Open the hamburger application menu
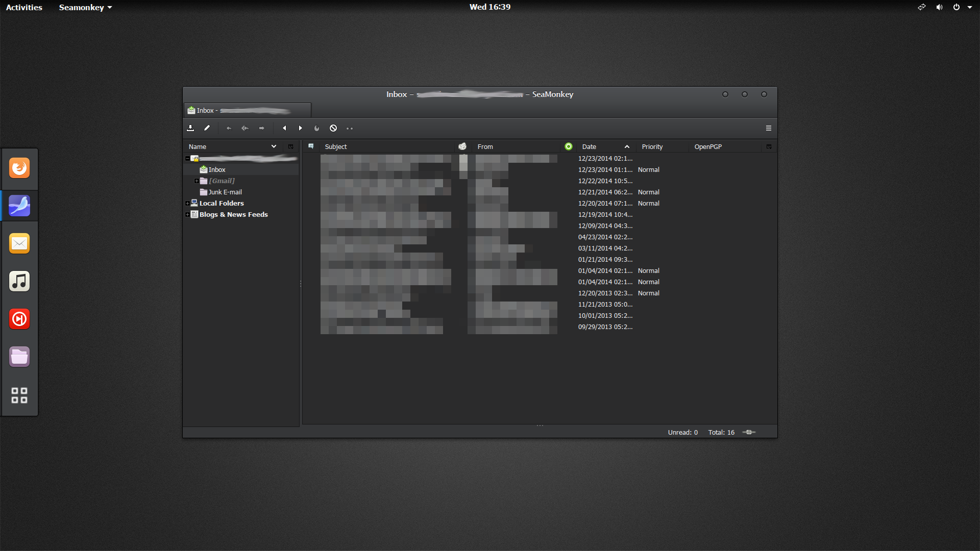 pyautogui.click(x=769, y=128)
